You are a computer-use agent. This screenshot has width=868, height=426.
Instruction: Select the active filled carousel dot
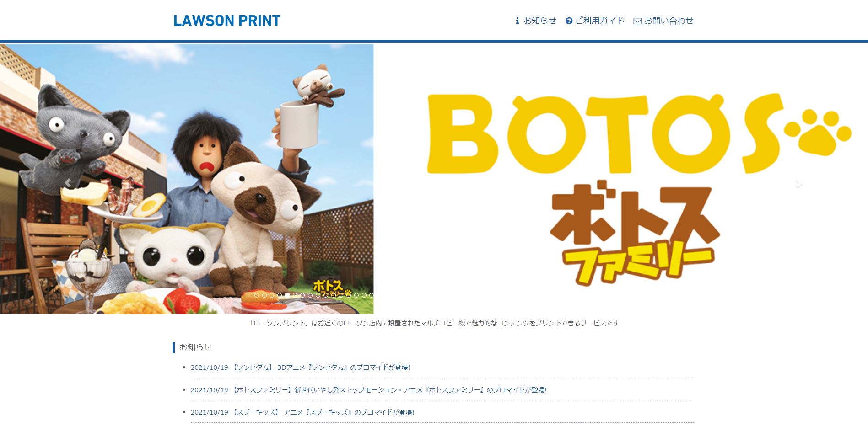tap(287, 295)
